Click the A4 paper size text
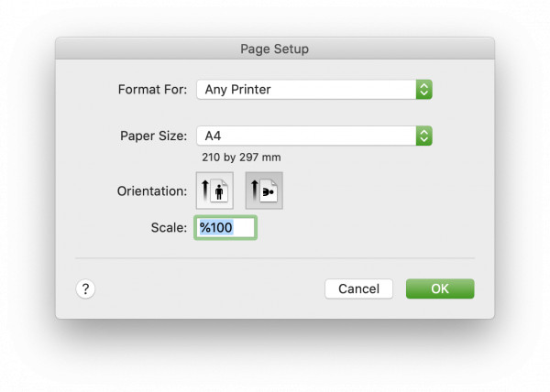The image size is (550, 392). pyautogui.click(x=213, y=136)
